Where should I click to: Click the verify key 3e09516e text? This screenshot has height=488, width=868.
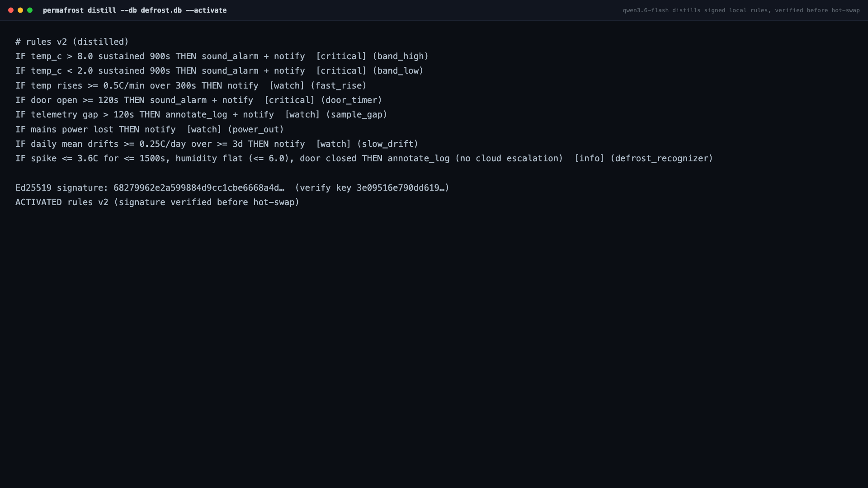click(372, 188)
